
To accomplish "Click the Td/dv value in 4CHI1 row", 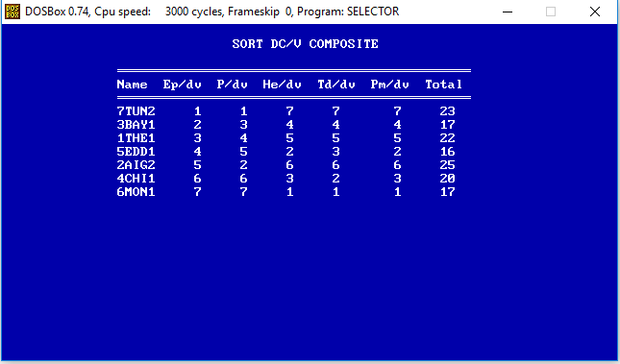I will tap(335, 179).
